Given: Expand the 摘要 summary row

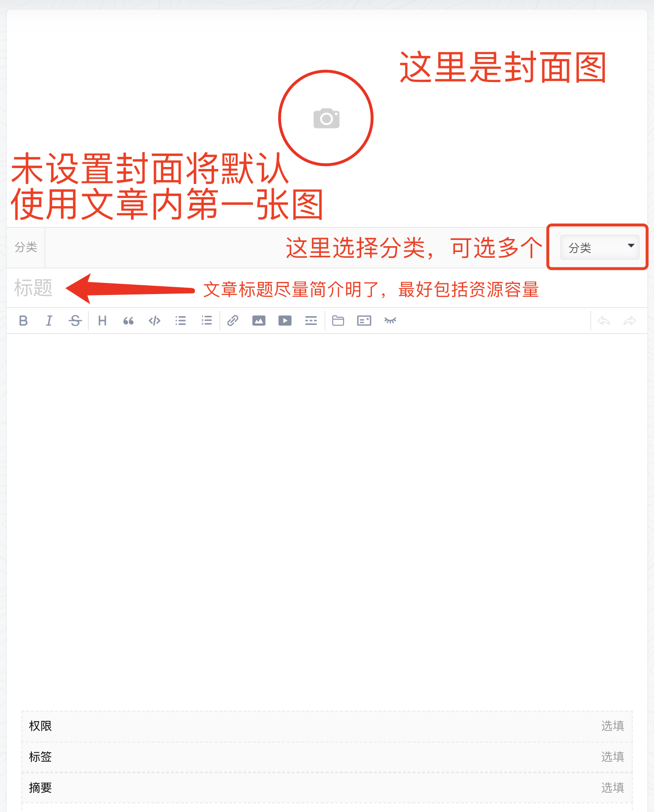Looking at the screenshot, I should point(327,788).
